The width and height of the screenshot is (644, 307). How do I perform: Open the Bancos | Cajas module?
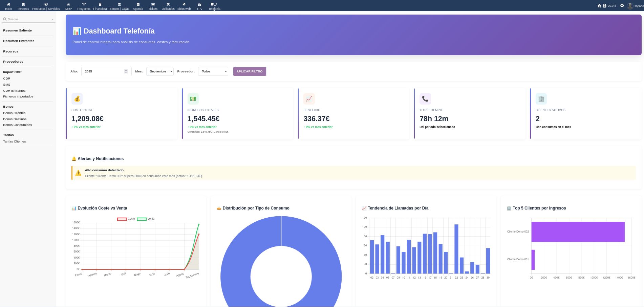[119, 6]
